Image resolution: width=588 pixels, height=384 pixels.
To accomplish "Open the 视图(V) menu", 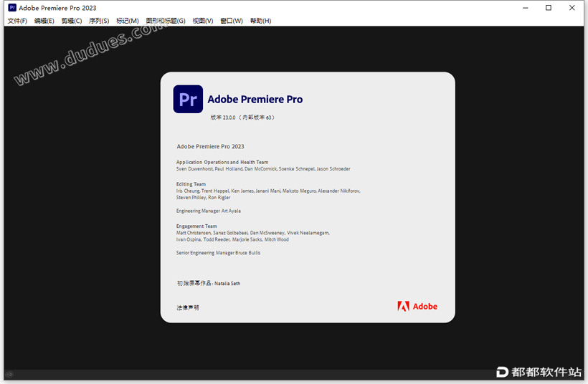I will pyautogui.click(x=203, y=21).
